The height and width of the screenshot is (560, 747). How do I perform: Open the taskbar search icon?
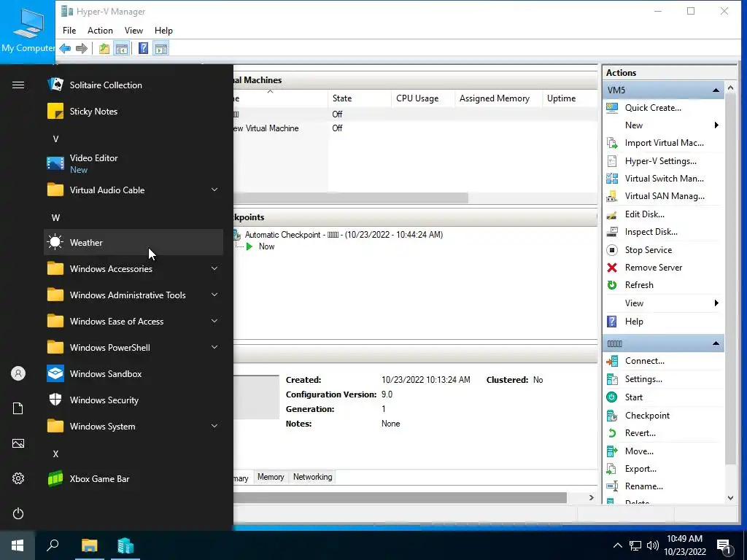point(53,545)
